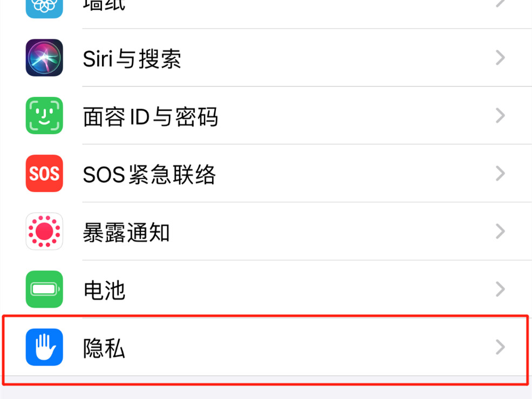Image resolution: width=532 pixels, height=399 pixels.
Task: Go to 电池 settings
Action: (x=266, y=289)
